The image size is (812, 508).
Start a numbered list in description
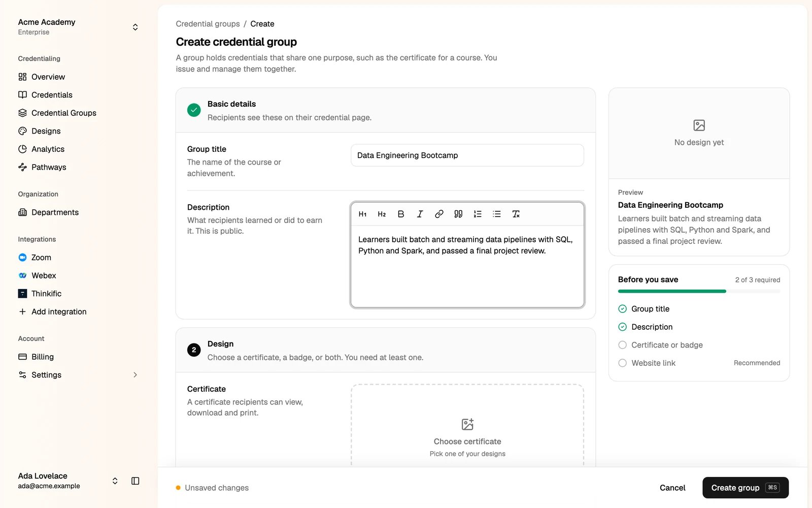(478, 214)
